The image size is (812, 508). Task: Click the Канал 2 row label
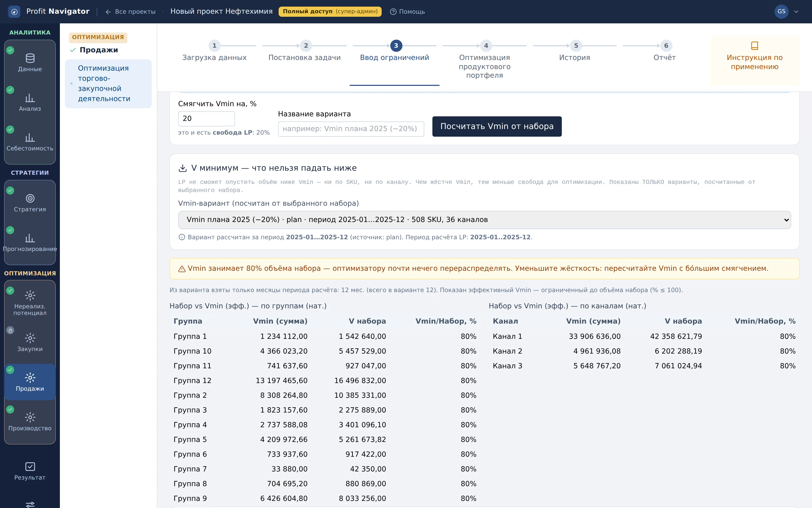507,351
